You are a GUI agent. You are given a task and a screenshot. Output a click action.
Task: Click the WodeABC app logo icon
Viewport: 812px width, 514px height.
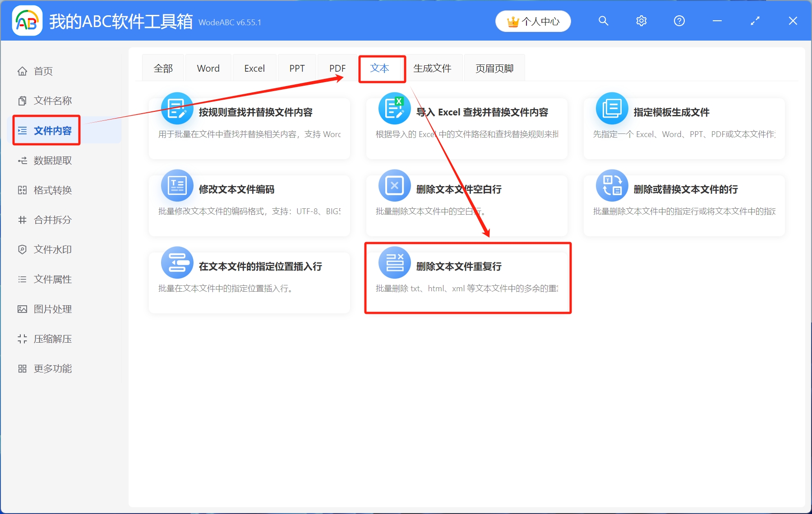pos(27,21)
